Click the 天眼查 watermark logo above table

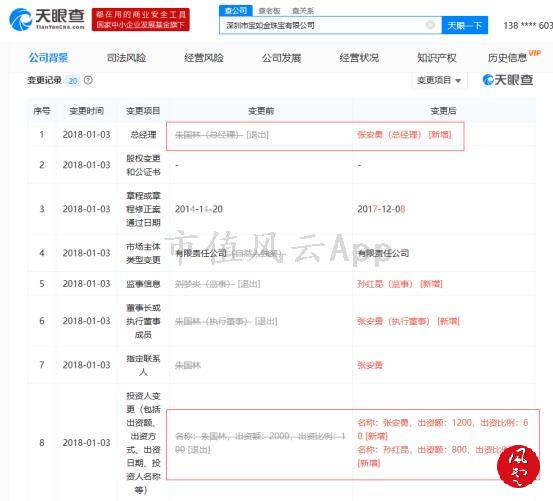point(508,80)
